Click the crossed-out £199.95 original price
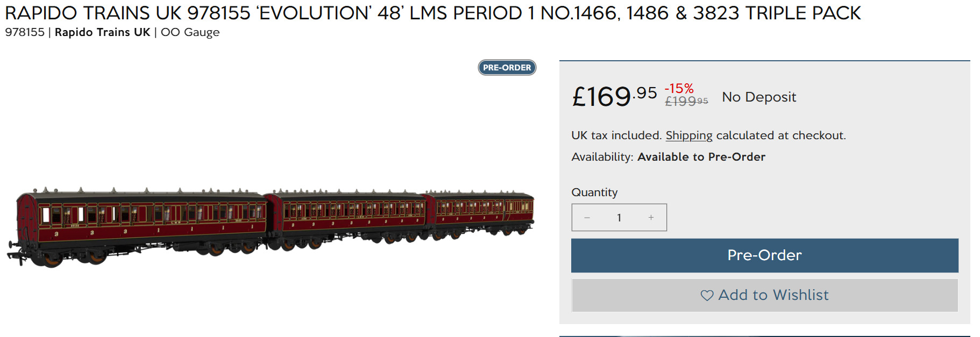980x337 pixels. pyautogui.click(x=686, y=101)
